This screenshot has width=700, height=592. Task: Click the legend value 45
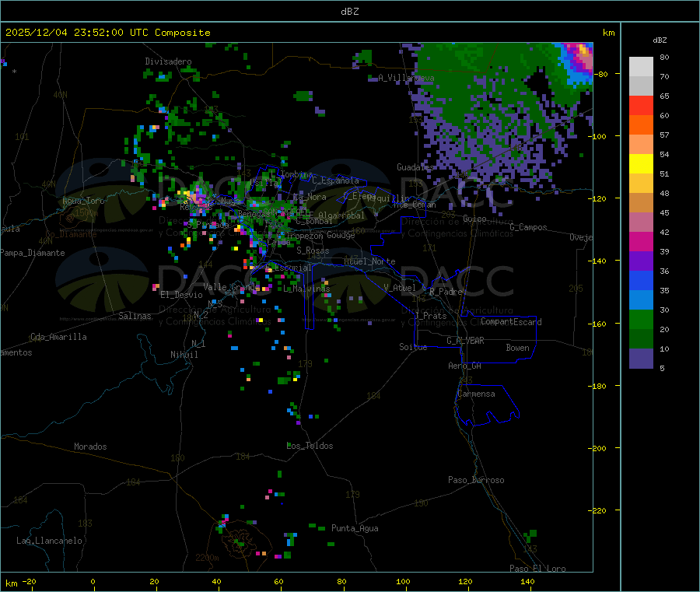tap(664, 213)
